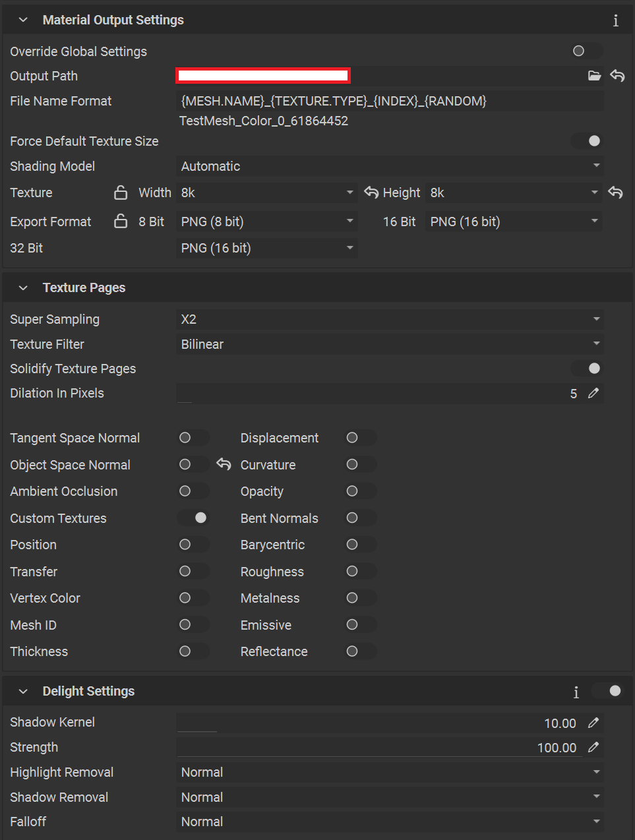The image size is (635, 840).
Task: Click the Delight Settings info icon
Action: [576, 692]
